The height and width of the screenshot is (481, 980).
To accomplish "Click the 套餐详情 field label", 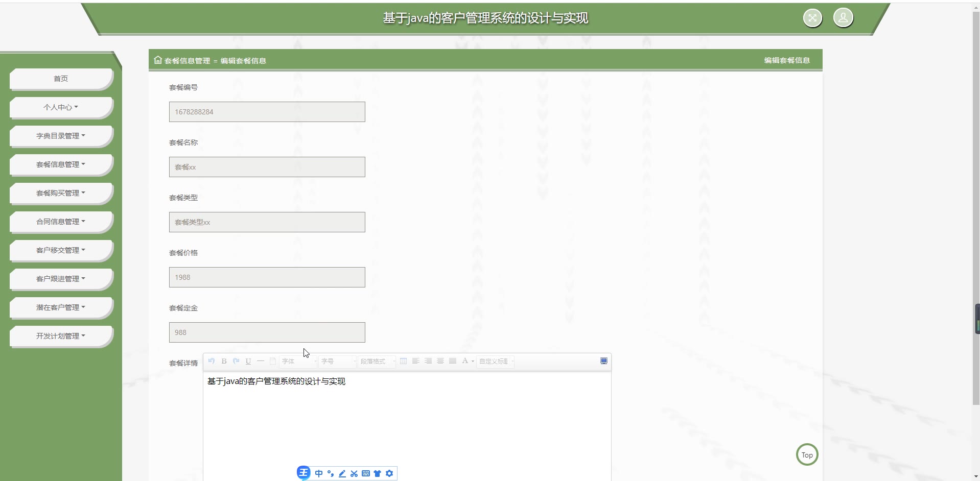I will click(x=183, y=363).
